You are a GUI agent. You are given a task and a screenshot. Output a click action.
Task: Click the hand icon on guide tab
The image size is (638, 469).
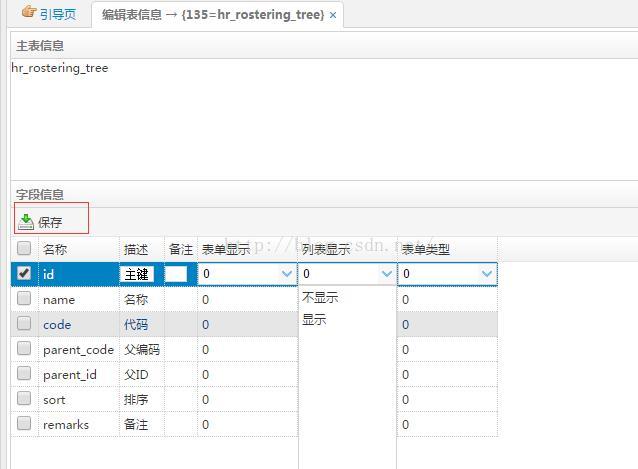pos(29,11)
